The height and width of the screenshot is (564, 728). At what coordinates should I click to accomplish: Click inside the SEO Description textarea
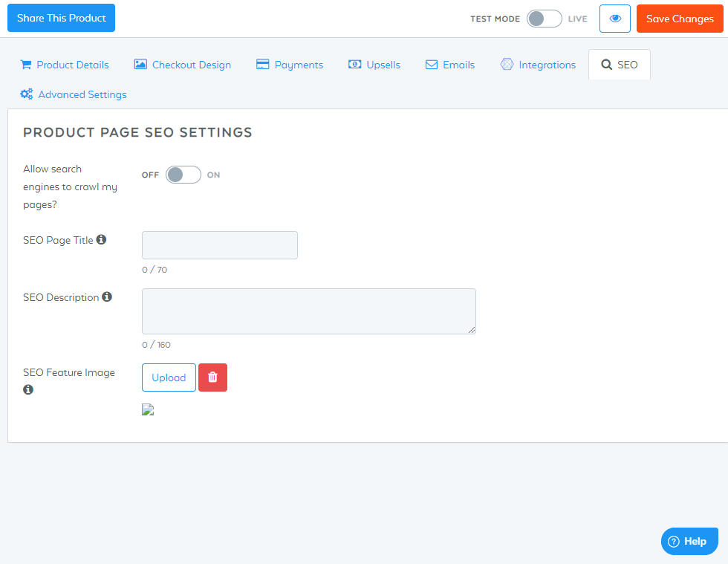tap(309, 311)
